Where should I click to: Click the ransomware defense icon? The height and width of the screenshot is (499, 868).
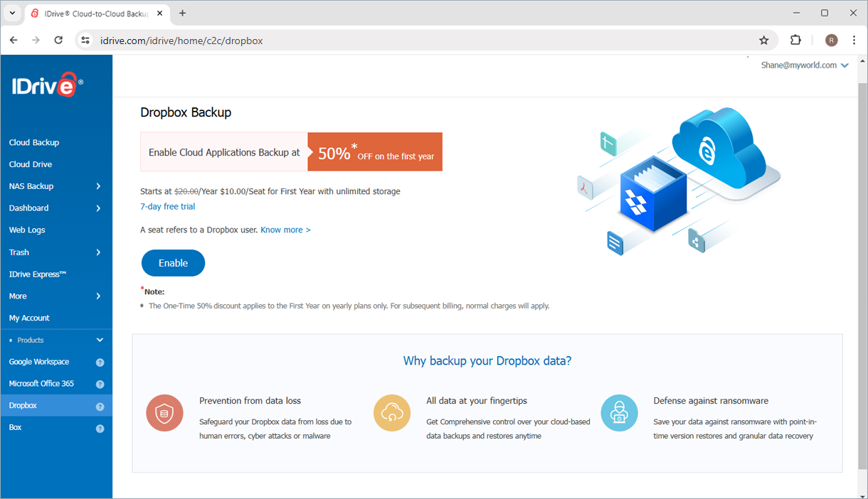coord(619,413)
